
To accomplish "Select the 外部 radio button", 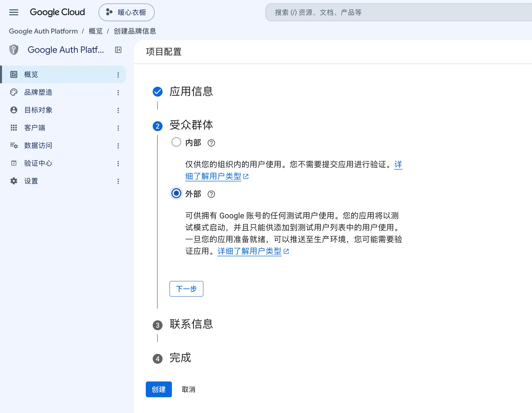I will (x=176, y=193).
